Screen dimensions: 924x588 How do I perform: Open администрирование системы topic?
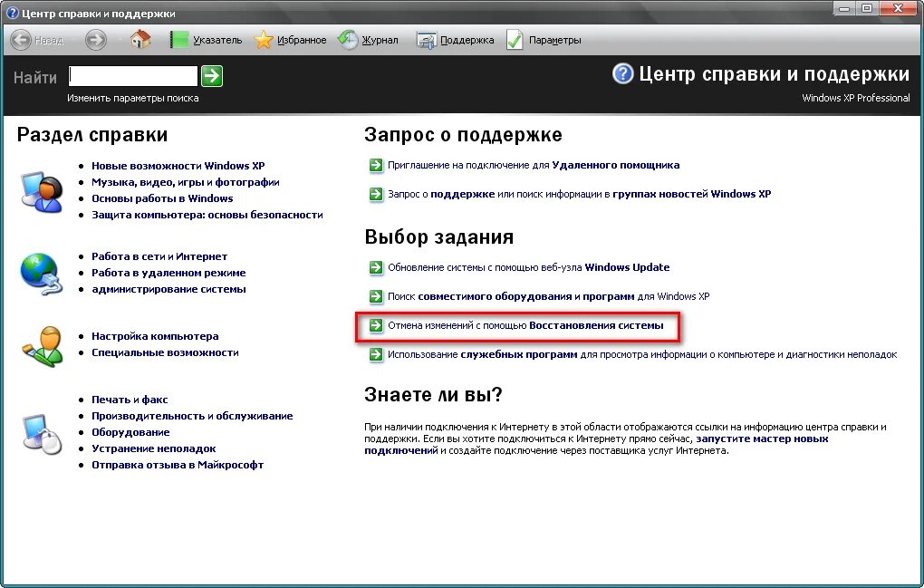click(168, 289)
